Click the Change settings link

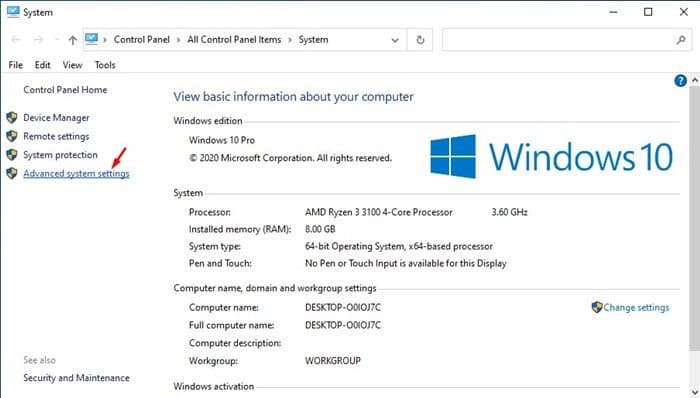pos(636,307)
